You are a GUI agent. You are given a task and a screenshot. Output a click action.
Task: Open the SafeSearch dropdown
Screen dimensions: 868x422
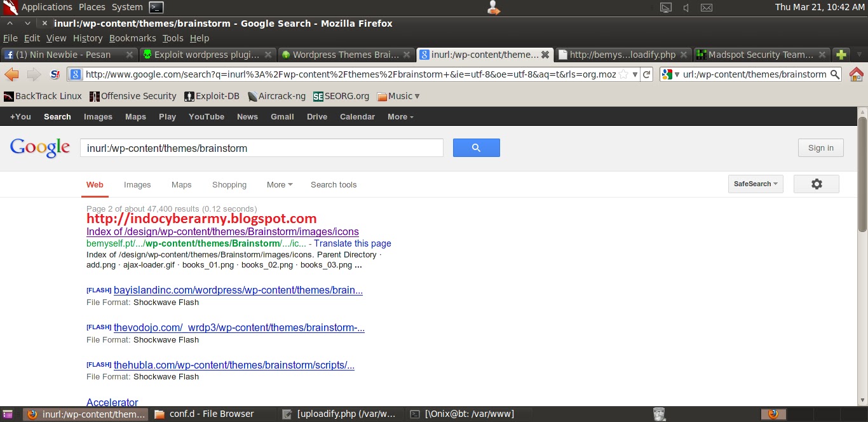755,184
